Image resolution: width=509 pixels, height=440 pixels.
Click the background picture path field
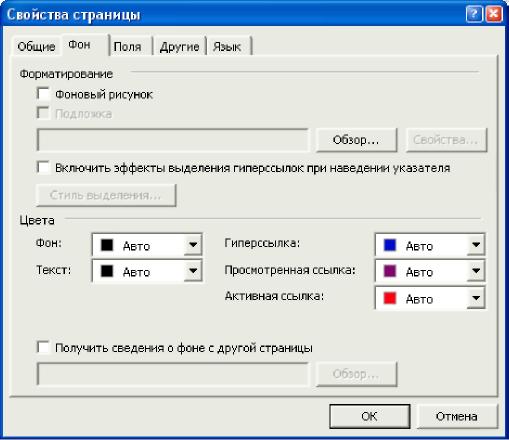pos(172,140)
